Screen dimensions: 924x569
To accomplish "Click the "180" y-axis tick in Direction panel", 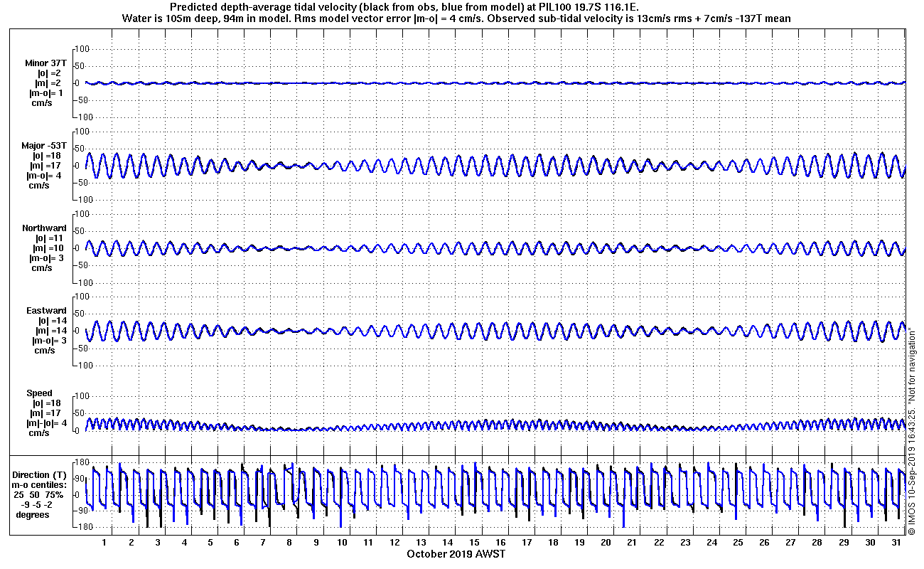I will tap(82, 463).
